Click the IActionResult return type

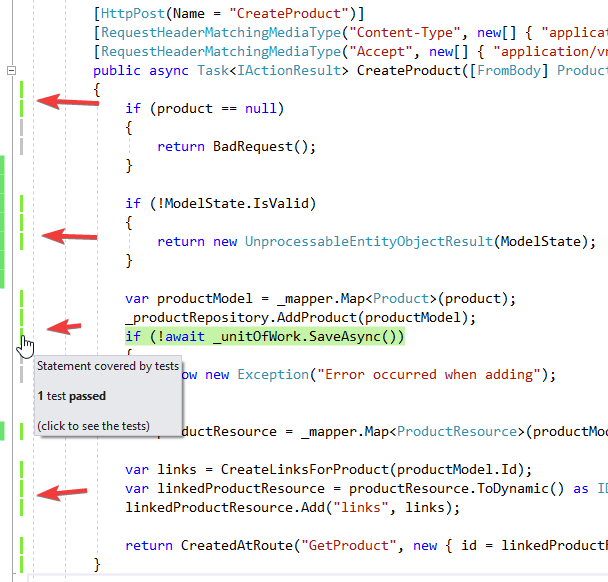pyautogui.click(x=289, y=71)
